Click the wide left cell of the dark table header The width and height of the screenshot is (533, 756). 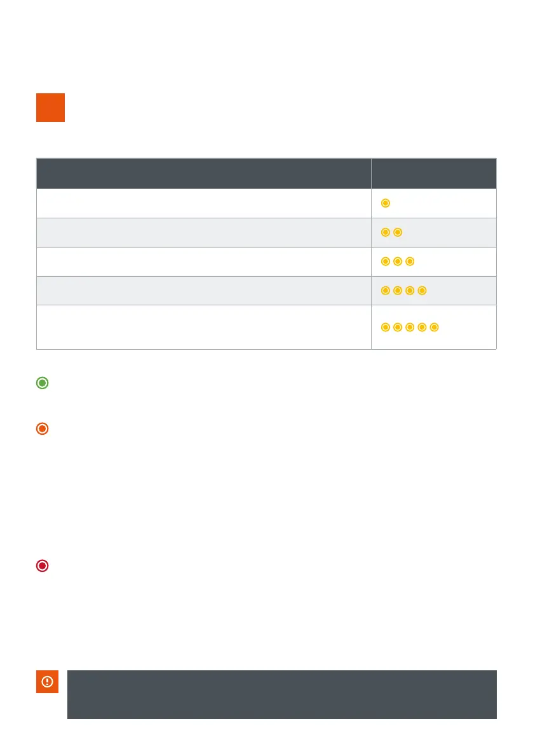pyautogui.click(x=204, y=173)
